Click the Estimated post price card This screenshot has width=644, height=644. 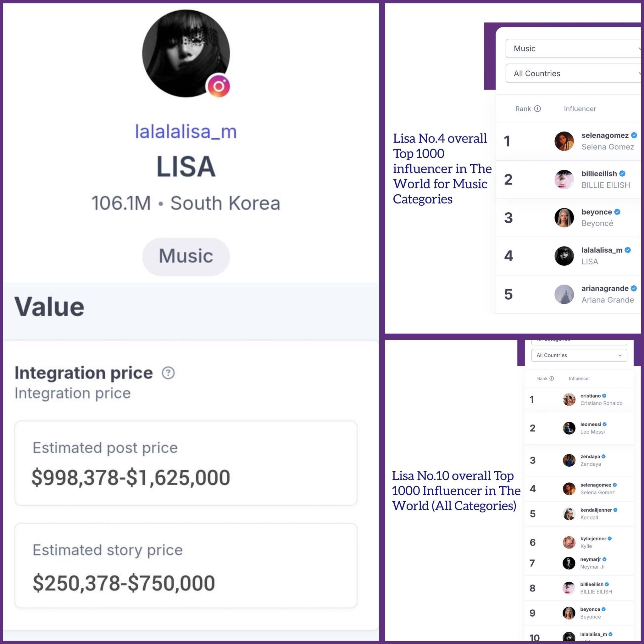coord(186,463)
